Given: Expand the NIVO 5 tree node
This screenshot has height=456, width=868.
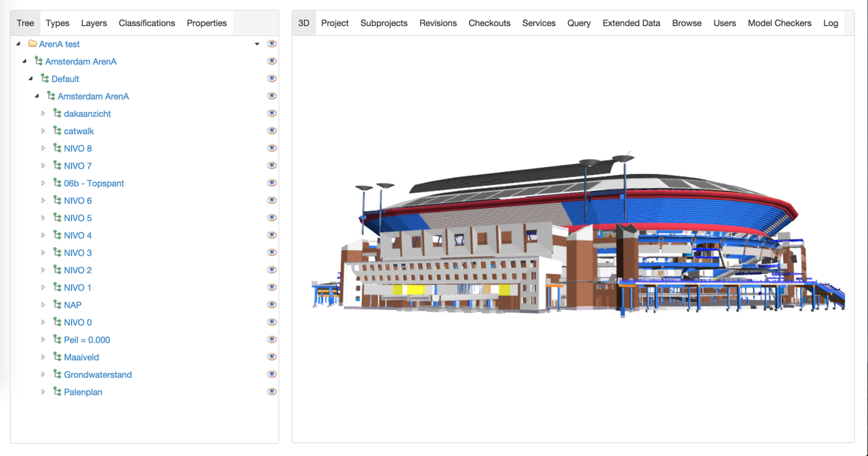Looking at the screenshot, I should (43, 218).
